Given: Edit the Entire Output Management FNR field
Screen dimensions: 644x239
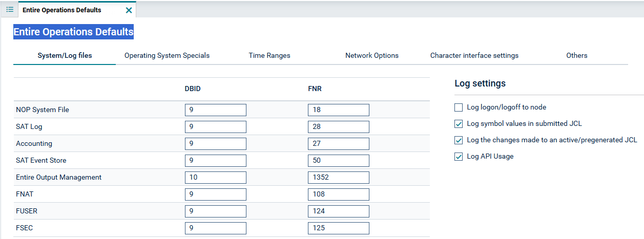Looking at the screenshot, I should tap(339, 178).
